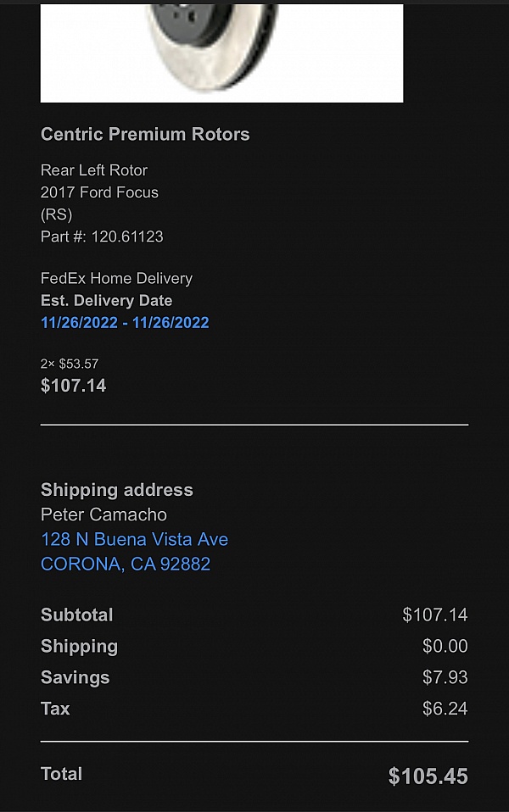
Task: Click the Shipping cost $0.00
Action: [x=445, y=646]
